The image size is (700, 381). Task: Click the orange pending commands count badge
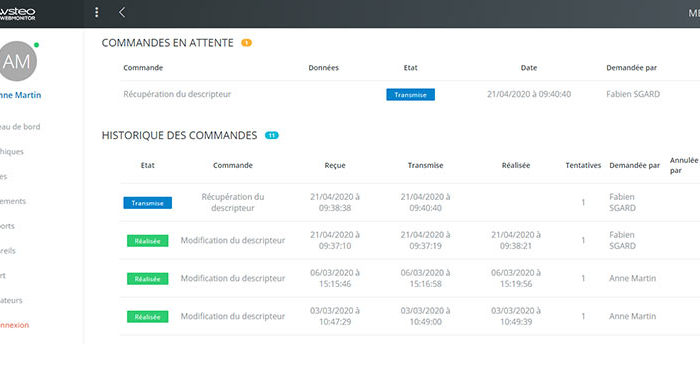[246, 43]
